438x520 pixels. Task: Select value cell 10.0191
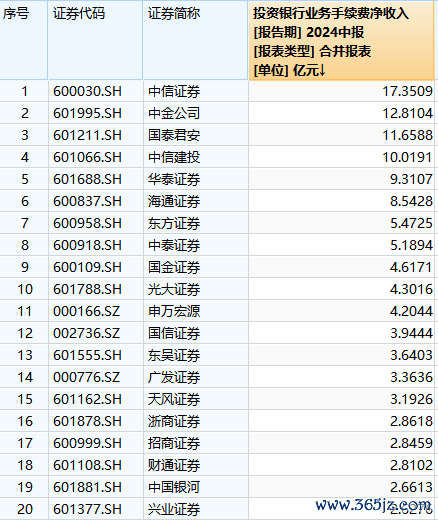[x=342, y=157]
